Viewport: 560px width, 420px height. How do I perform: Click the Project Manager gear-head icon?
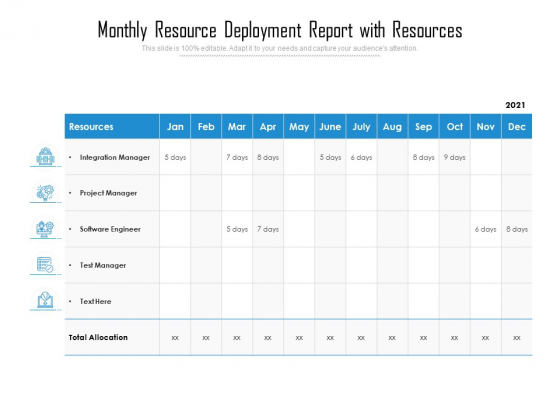tap(45, 192)
